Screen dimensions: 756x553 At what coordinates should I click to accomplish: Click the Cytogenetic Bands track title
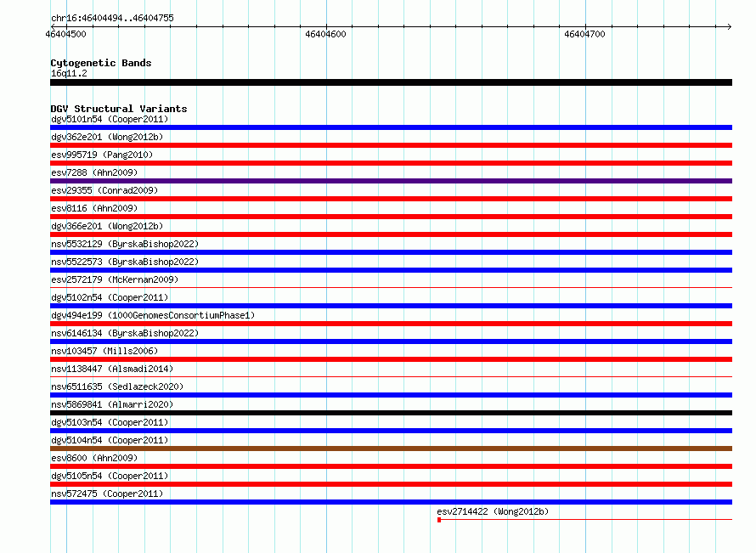tap(101, 63)
